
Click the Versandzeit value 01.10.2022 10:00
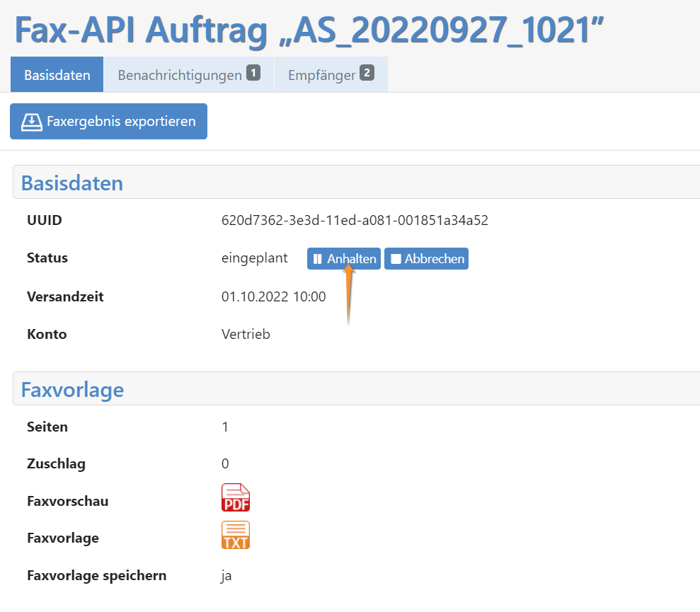[274, 296]
